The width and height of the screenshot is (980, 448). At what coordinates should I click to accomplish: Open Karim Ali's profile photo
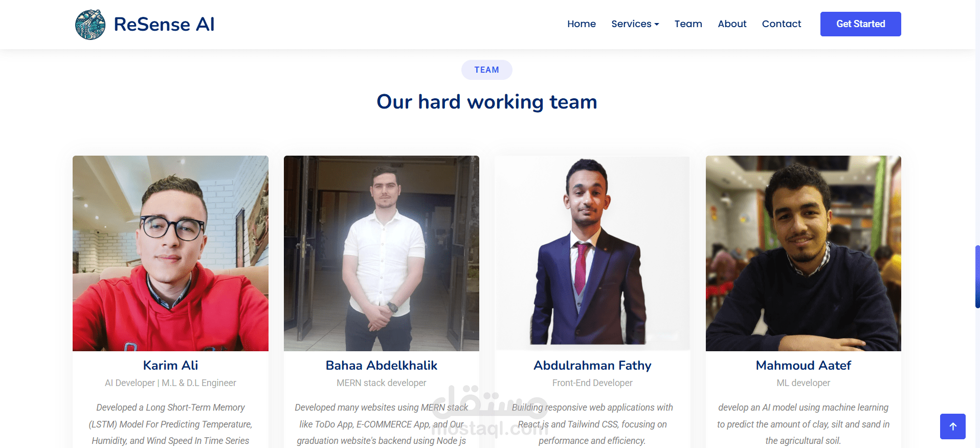(x=170, y=253)
